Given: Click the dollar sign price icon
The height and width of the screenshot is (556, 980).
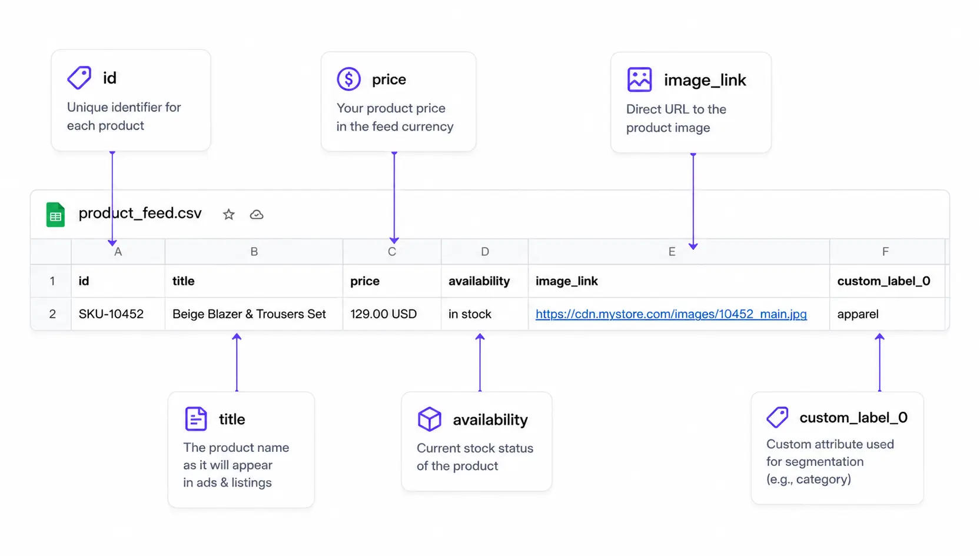Looking at the screenshot, I should coord(348,79).
